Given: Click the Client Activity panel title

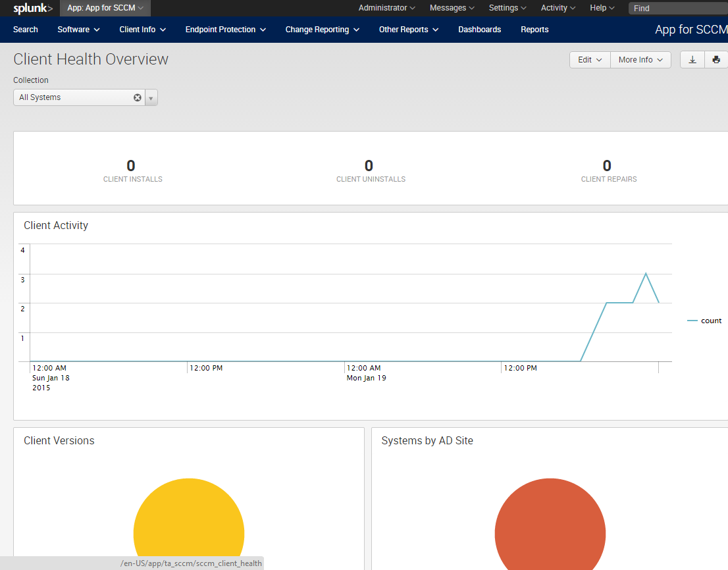Looking at the screenshot, I should pyautogui.click(x=56, y=226).
